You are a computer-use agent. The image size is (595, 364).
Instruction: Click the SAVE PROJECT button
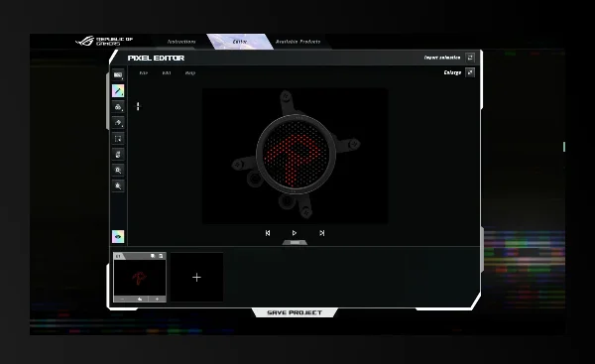pyautogui.click(x=295, y=312)
